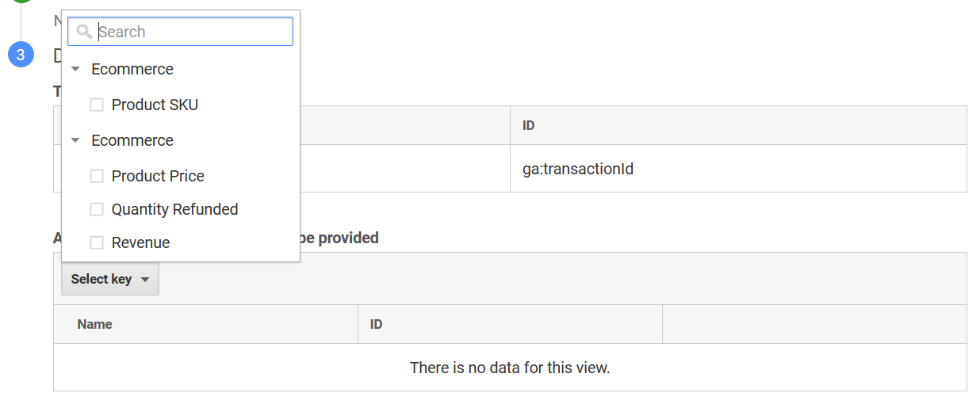Enable the Product Price checkbox
The height and width of the screenshot is (408, 980).
(97, 176)
